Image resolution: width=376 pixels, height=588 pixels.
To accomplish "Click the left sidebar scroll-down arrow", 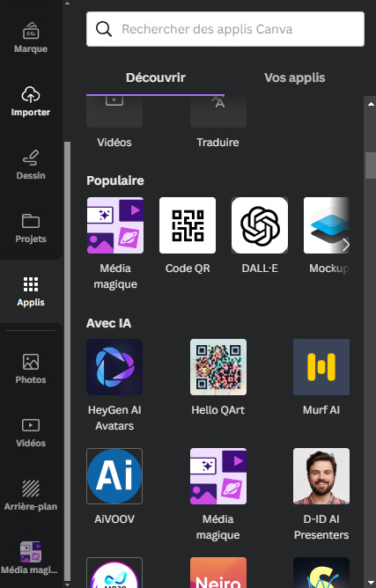I will click(x=67, y=584).
